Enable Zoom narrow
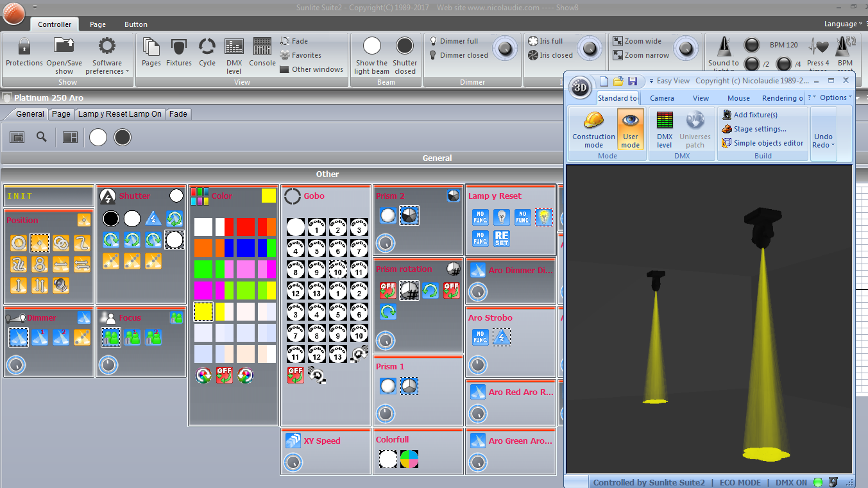This screenshot has width=868, height=488. pyautogui.click(x=642, y=55)
